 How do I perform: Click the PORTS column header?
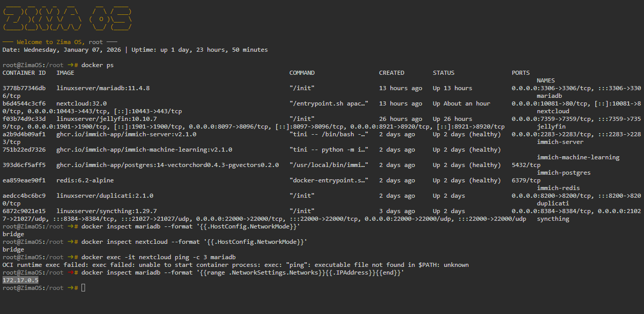[x=521, y=73]
